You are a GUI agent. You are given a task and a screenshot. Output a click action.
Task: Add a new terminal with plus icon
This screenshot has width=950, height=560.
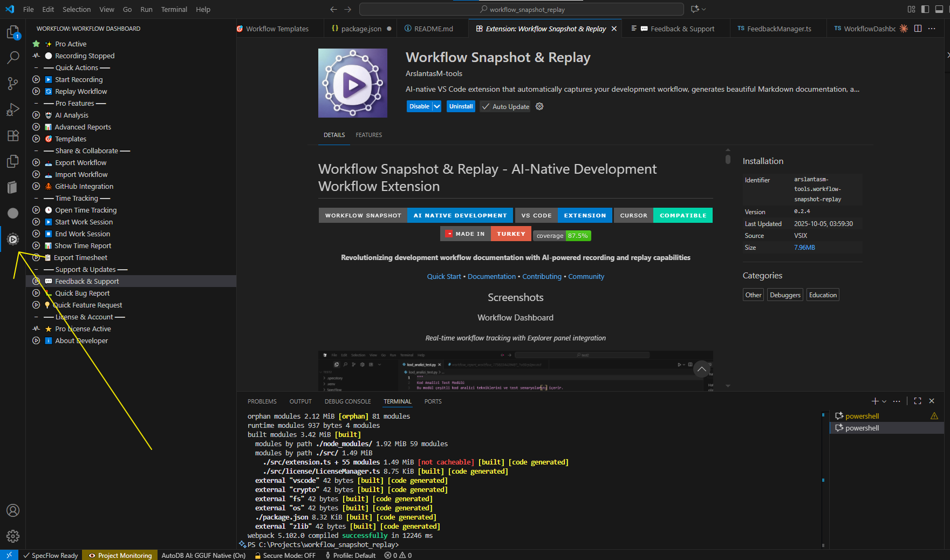point(874,401)
